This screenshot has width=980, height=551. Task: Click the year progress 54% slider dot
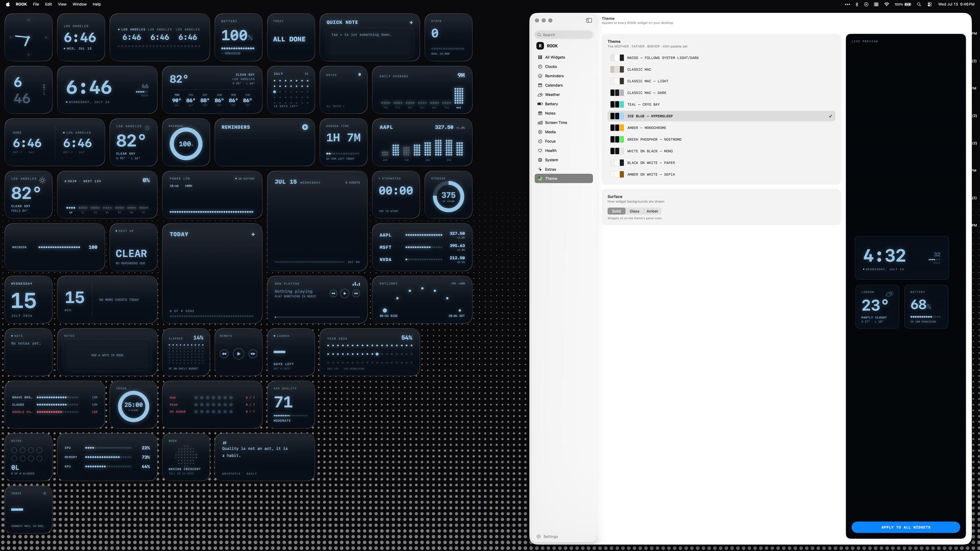click(x=377, y=354)
